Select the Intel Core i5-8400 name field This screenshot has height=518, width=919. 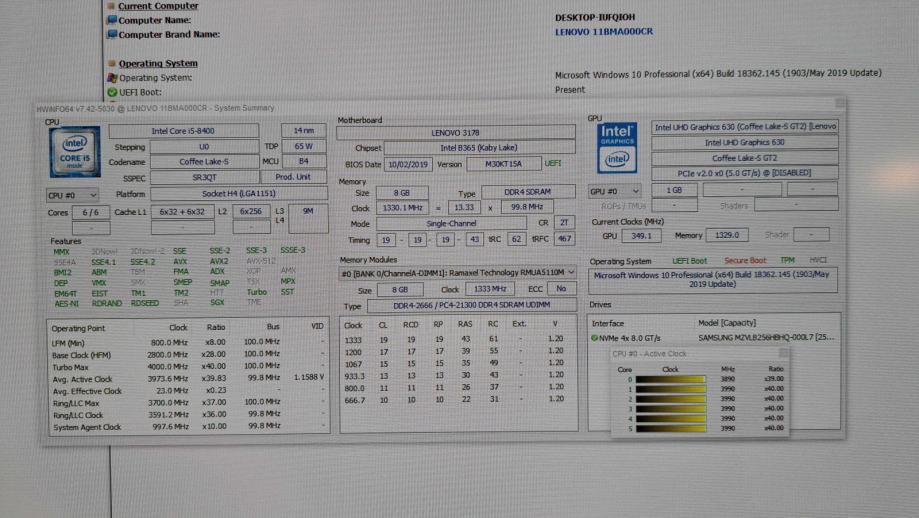coord(183,131)
